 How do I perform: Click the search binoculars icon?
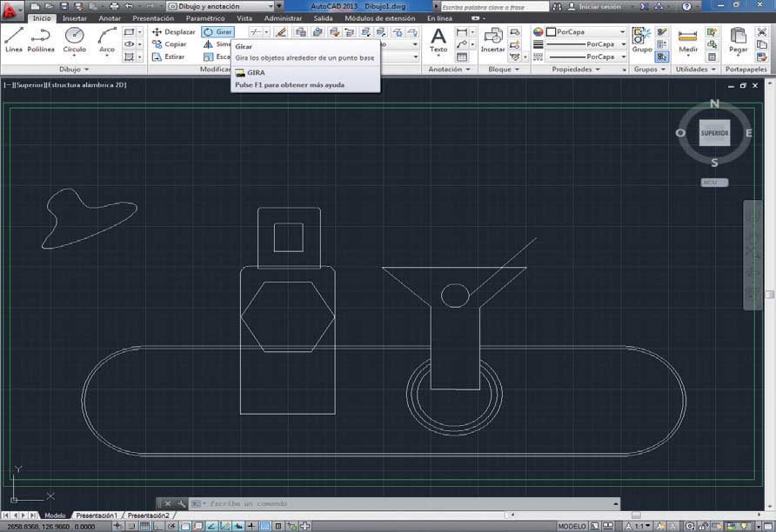coord(558,6)
